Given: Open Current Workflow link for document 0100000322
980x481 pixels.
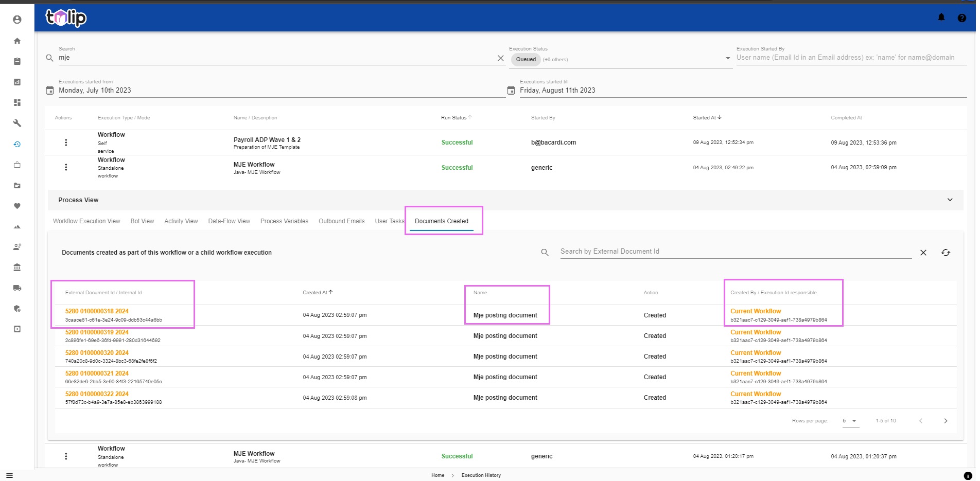Looking at the screenshot, I should (x=756, y=394).
